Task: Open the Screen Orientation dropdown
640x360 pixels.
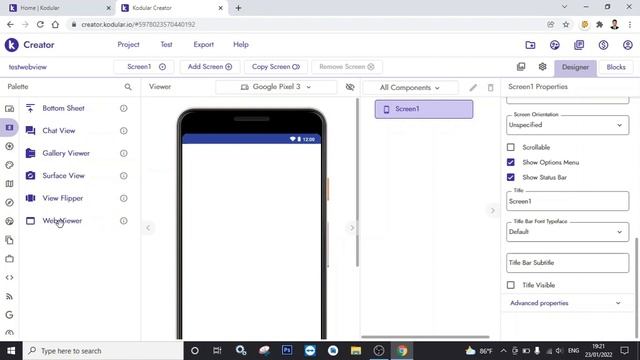Action: [567, 125]
